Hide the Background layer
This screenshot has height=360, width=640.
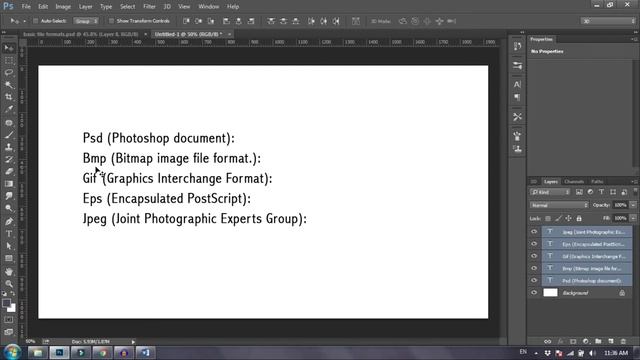534,293
